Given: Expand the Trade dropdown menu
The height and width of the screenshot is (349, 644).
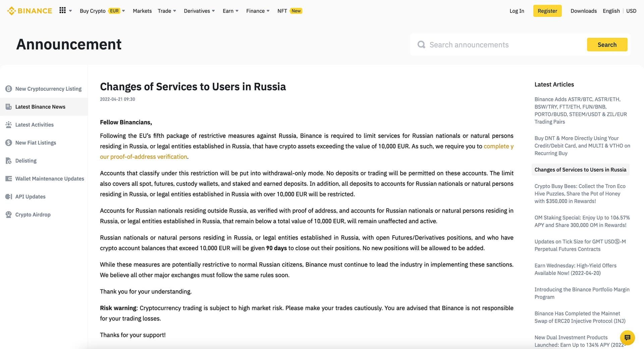Looking at the screenshot, I should (167, 11).
